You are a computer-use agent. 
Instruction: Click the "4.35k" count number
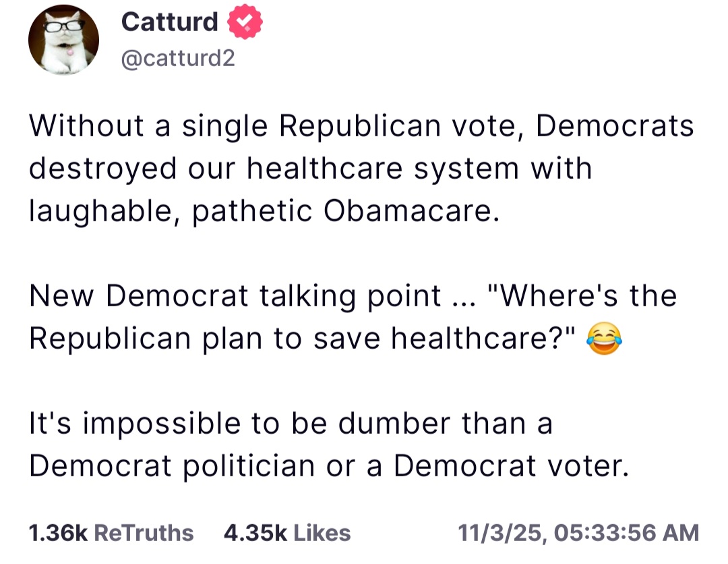[x=255, y=533]
